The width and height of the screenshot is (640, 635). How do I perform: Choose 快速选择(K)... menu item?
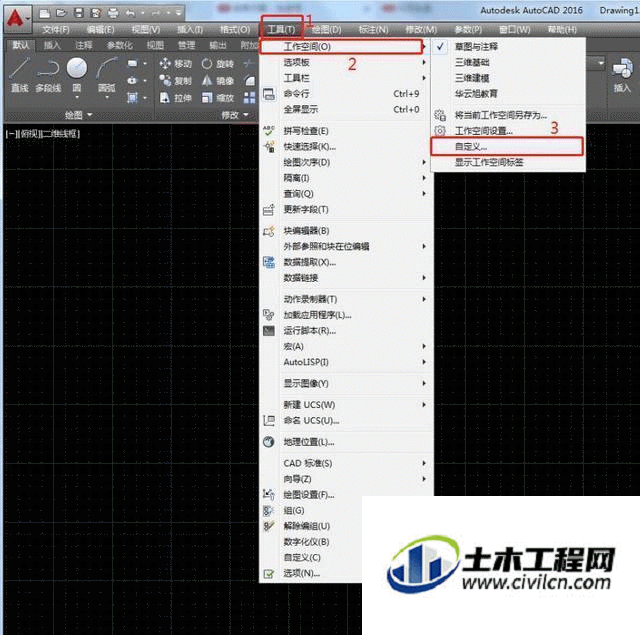(x=346, y=147)
